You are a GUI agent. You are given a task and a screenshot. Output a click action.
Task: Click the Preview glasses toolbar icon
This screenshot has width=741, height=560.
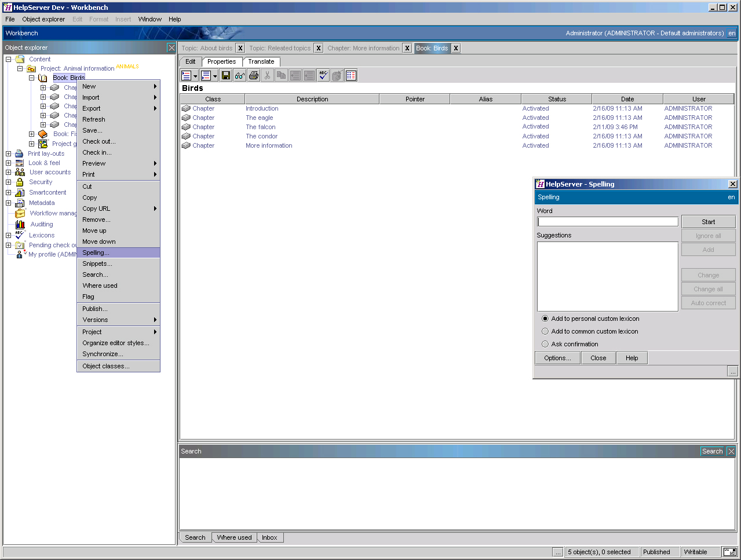(239, 75)
